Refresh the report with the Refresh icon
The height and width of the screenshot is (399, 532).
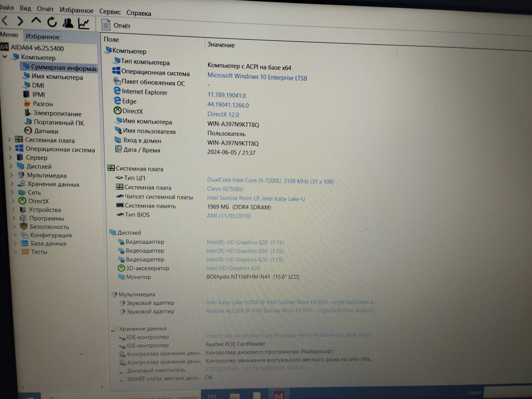(x=52, y=22)
